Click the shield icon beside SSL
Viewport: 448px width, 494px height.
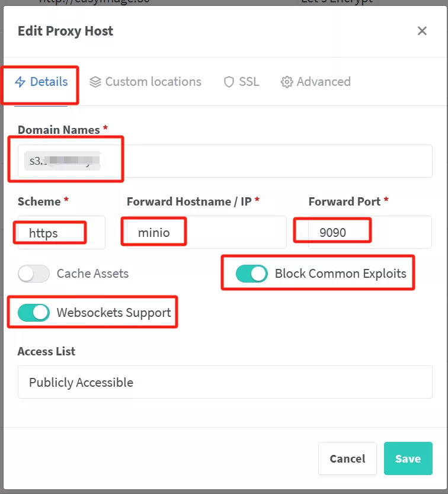point(229,82)
